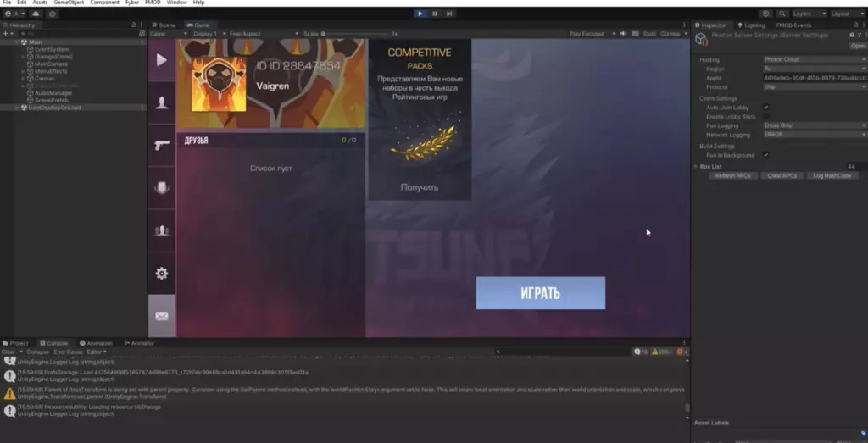Click the Clear RPCs button
The width and height of the screenshot is (868, 443).
pyautogui.click(x=782, y=176)
